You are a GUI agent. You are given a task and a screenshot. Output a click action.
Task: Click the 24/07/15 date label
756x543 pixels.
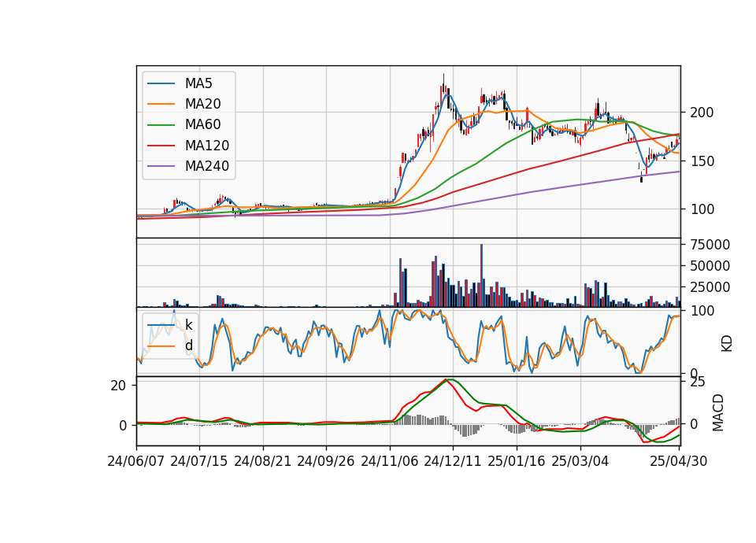(199, 462)
